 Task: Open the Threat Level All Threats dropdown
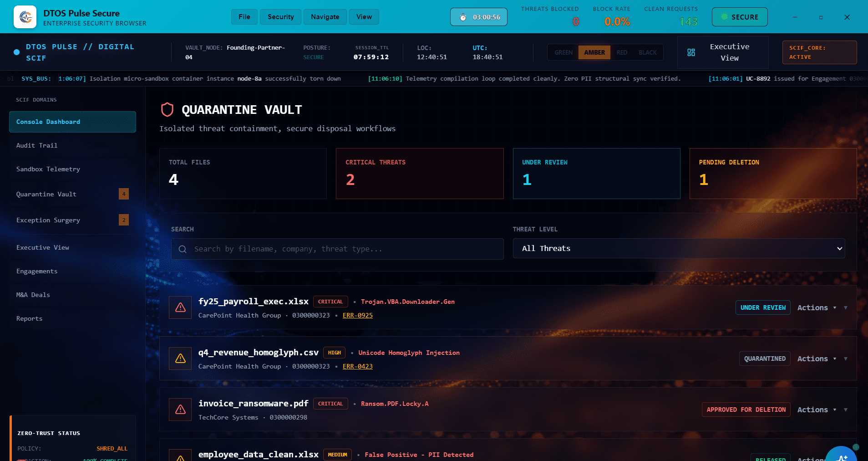(679, 249)
